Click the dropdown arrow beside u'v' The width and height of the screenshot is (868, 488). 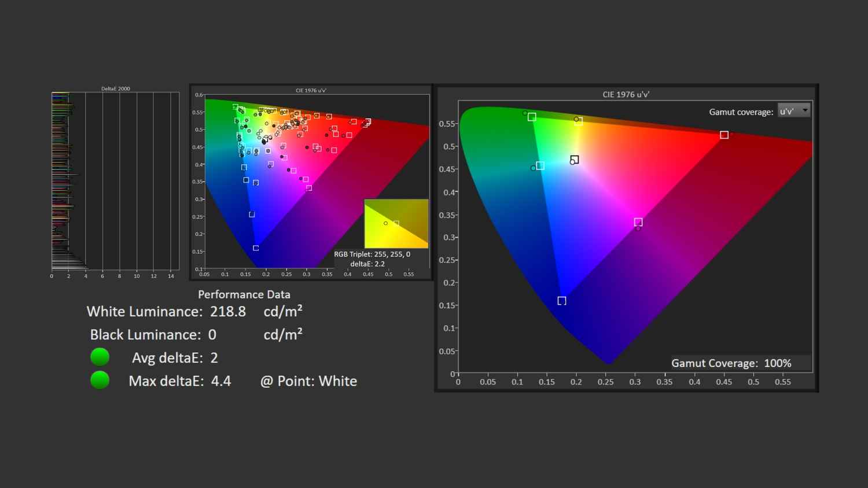tap(805, 110)
